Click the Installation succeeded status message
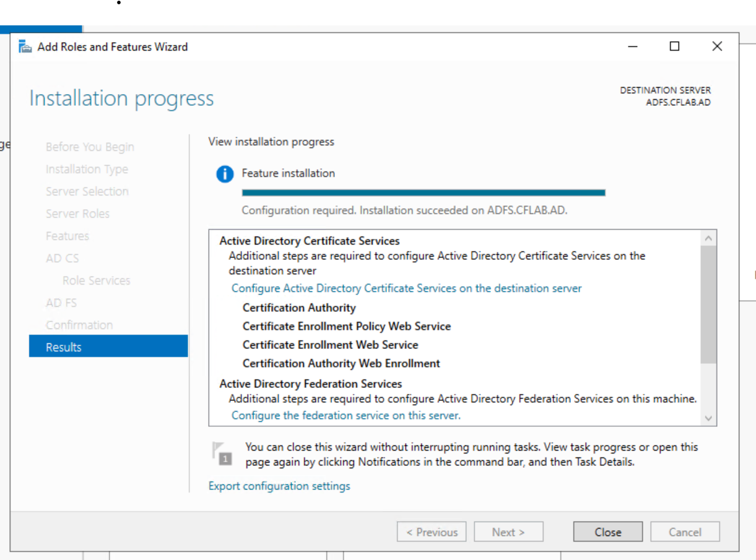The image size is (756, 560). coord(404,210)
